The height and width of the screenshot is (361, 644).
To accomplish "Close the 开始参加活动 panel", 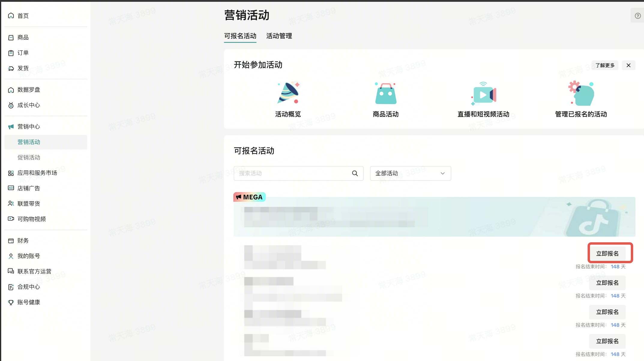I will pyautogui.click(x=628, y=65).
